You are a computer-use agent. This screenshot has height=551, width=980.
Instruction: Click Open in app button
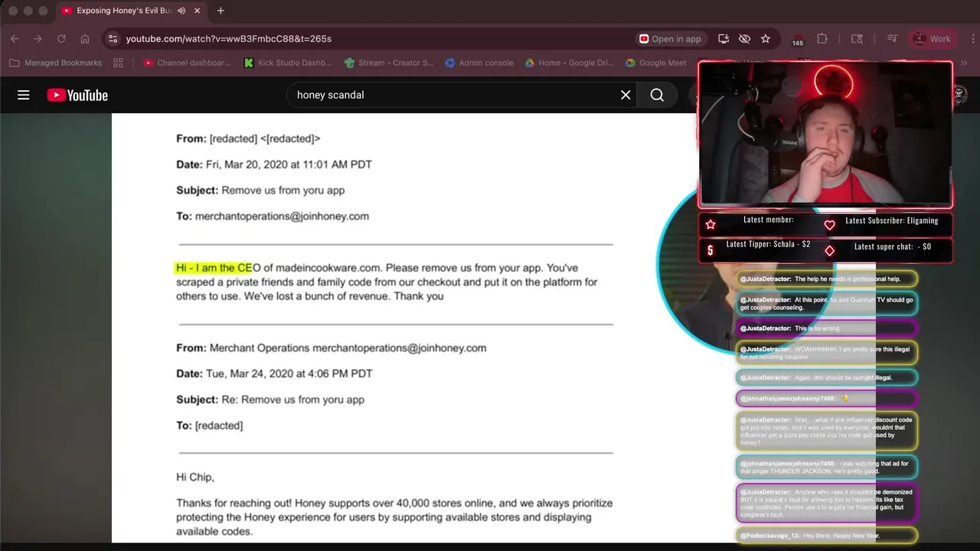pos(670,38)
